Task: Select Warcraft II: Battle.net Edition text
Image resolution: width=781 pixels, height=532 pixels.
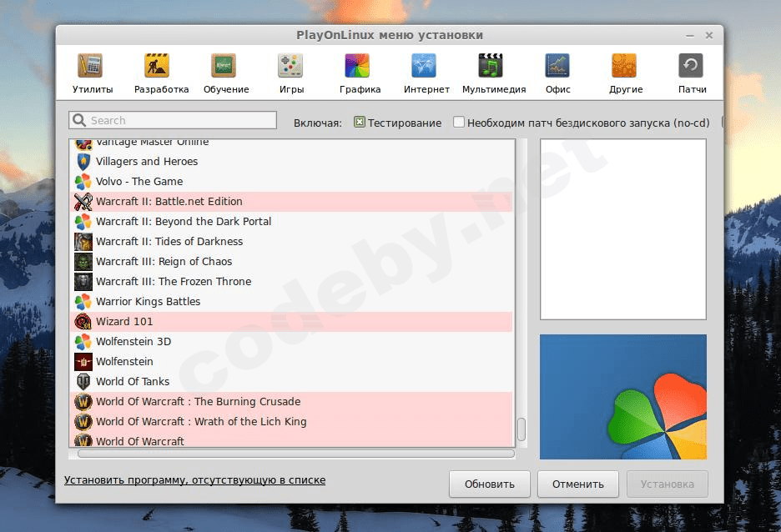Action: [x=169, y=202]
